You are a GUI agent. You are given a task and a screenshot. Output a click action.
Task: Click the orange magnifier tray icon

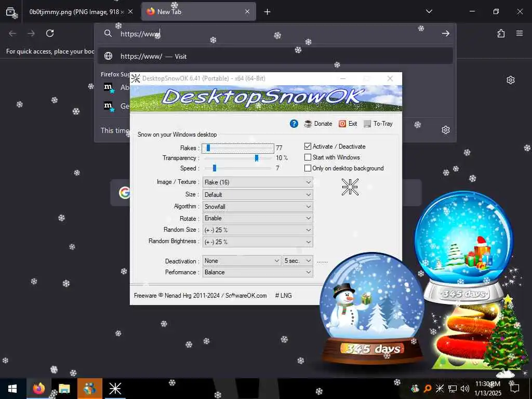(x=428, y=389)
